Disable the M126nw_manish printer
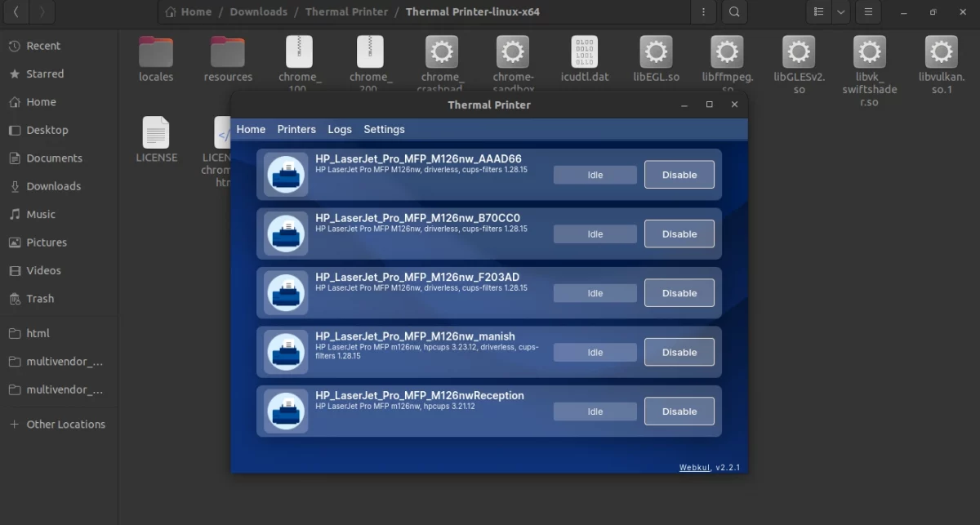 coord(679,352)
